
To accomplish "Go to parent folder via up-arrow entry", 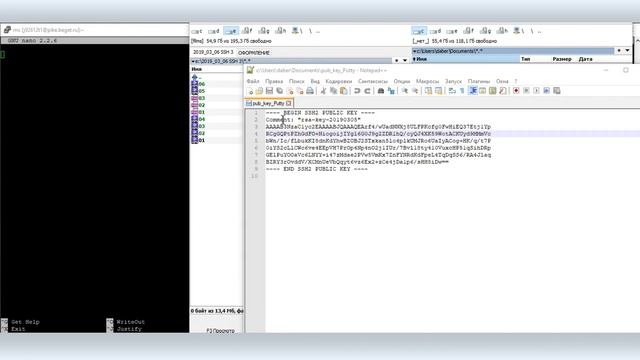I will (x=197, y=77).
